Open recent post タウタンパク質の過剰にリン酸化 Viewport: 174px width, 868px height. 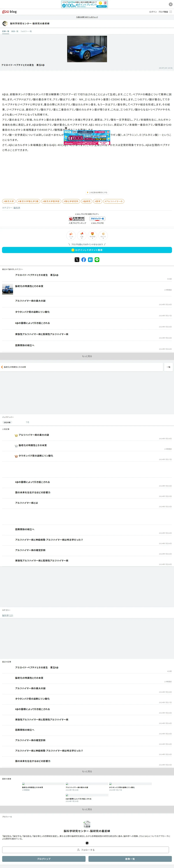[32, 312]
